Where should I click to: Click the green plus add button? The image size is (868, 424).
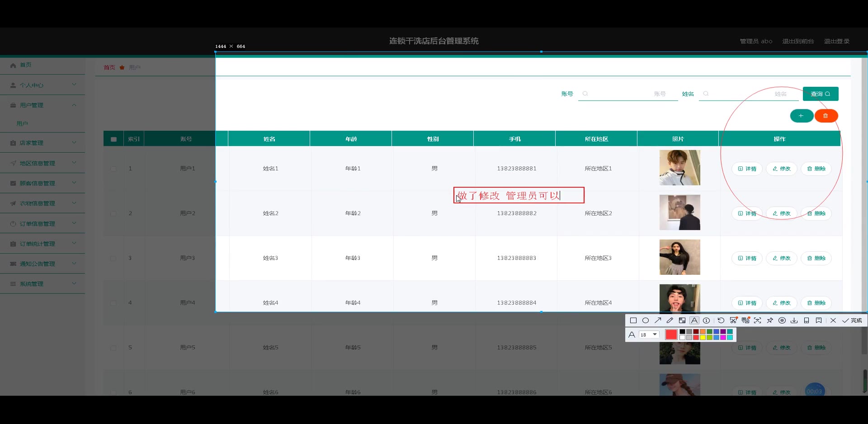click(802, 116)
